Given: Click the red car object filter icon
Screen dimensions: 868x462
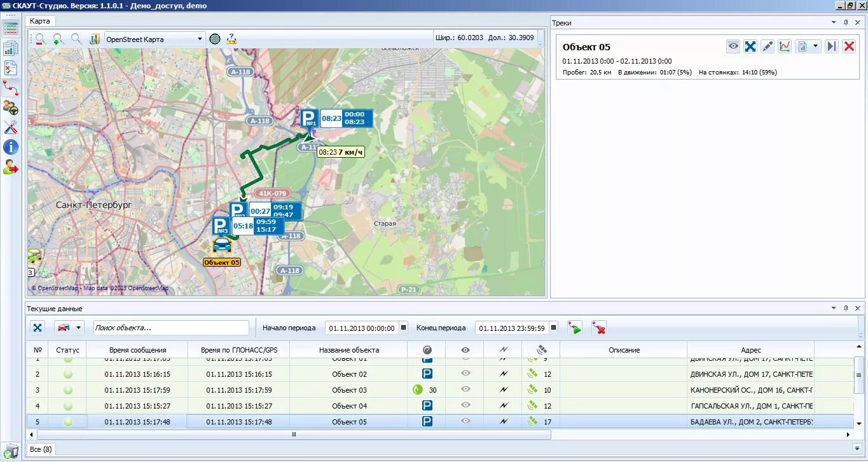Looking at the screenshot, I should (x=64, y=328).
